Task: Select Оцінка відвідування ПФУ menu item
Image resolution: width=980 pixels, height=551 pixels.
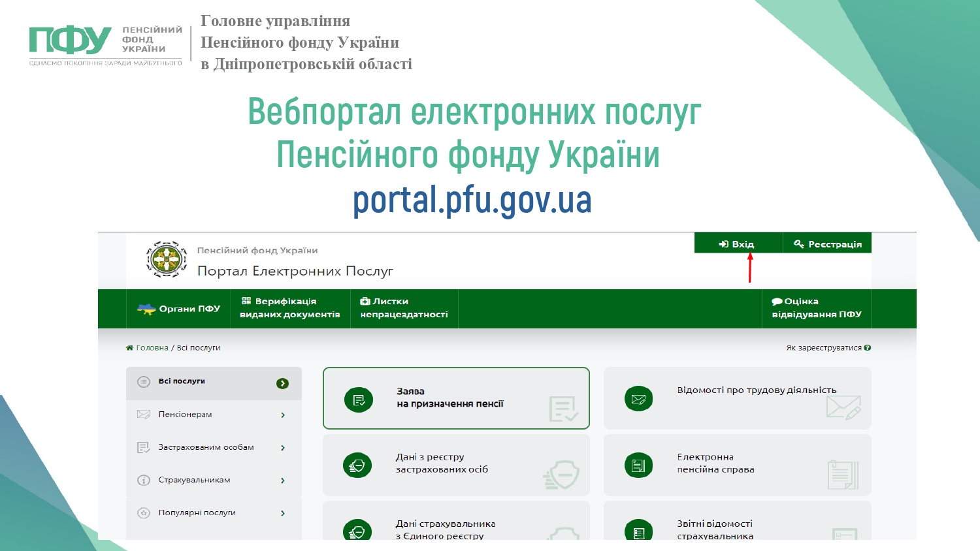Action: [x=816, y=308]
